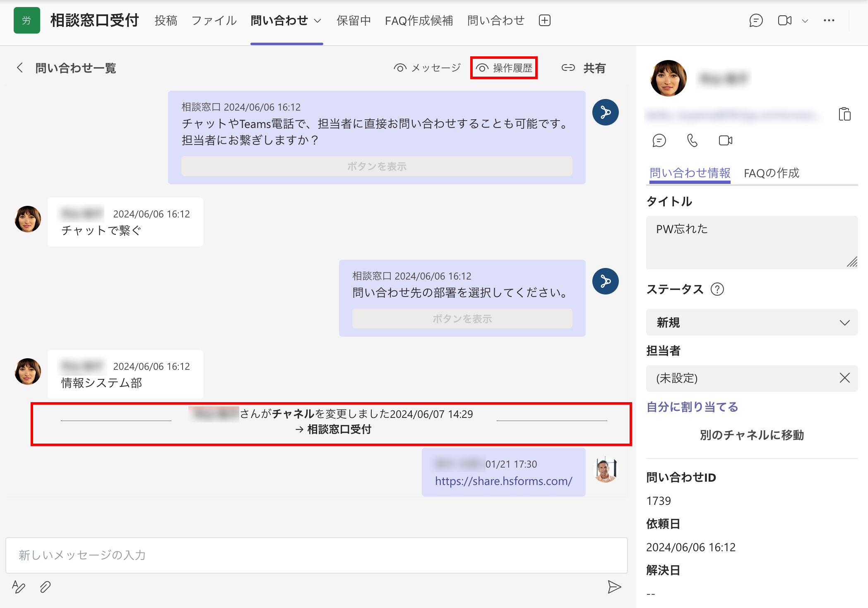Image resolution: width=868 pixels, height=608 pixels.
Task: Switch to the 保留中 tab
Action: [x=353, y=20]
